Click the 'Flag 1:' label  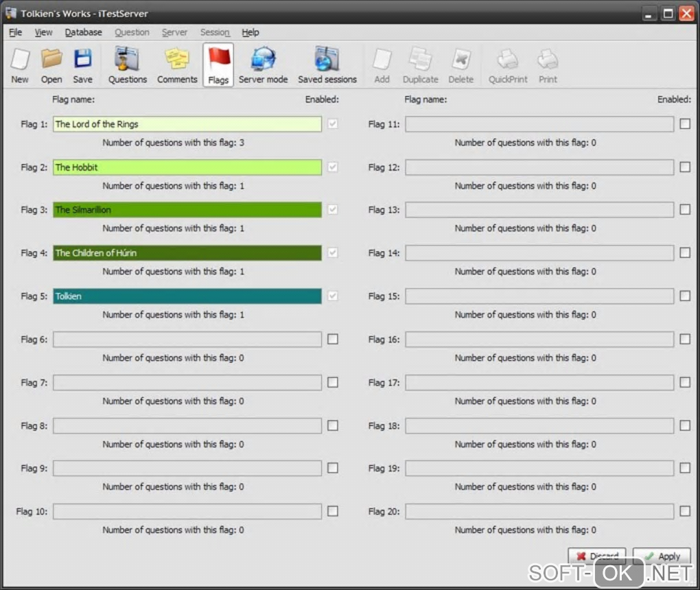(34, 124)
